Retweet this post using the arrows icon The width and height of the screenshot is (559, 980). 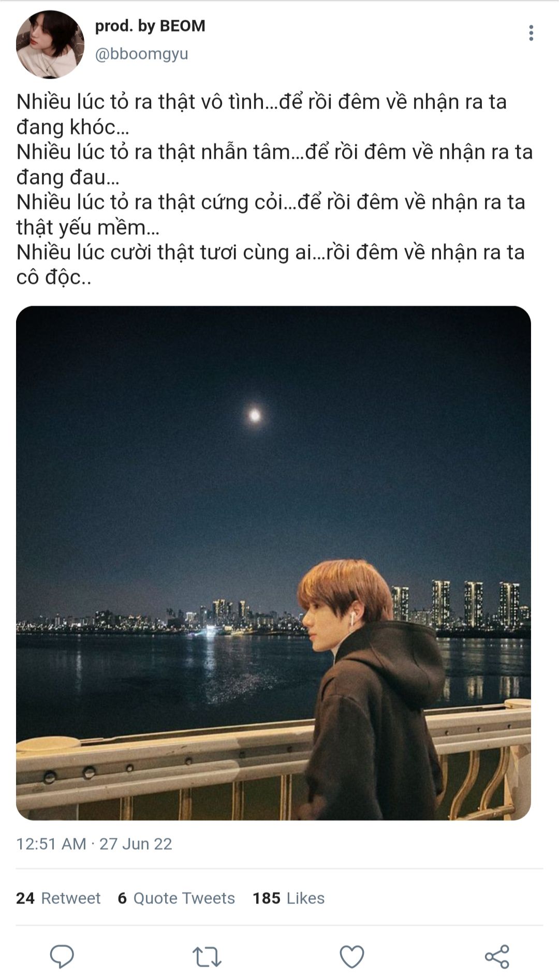tap(207, 957)
